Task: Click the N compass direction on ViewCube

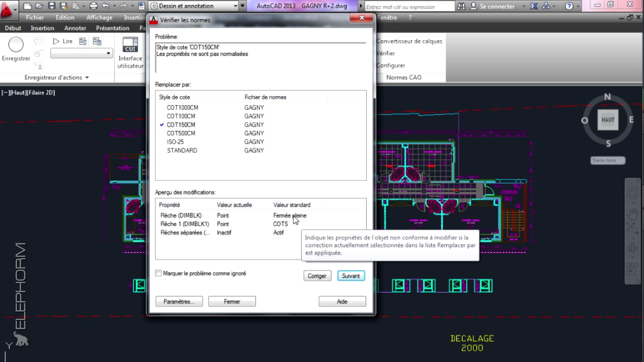Action: pyautogui.click(x=607, y=97)
